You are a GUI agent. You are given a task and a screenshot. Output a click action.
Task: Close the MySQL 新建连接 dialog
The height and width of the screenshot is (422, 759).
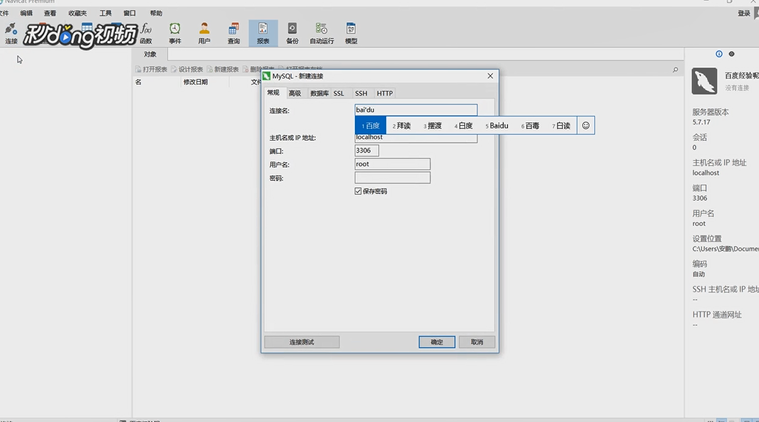pos(490,76)
